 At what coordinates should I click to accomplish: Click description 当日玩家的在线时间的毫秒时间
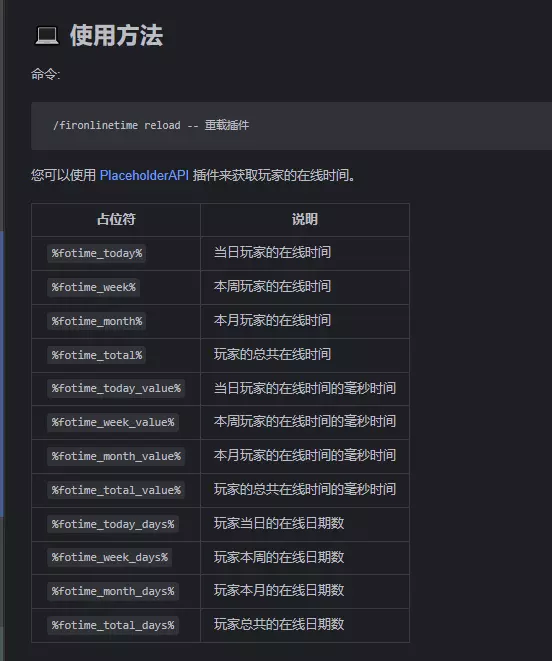click(304, 388)
